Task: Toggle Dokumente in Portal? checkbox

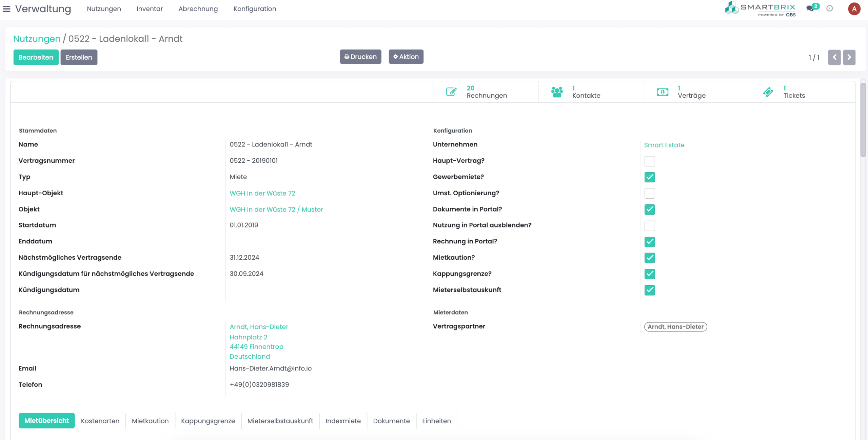Action: (x=650, y=209)
